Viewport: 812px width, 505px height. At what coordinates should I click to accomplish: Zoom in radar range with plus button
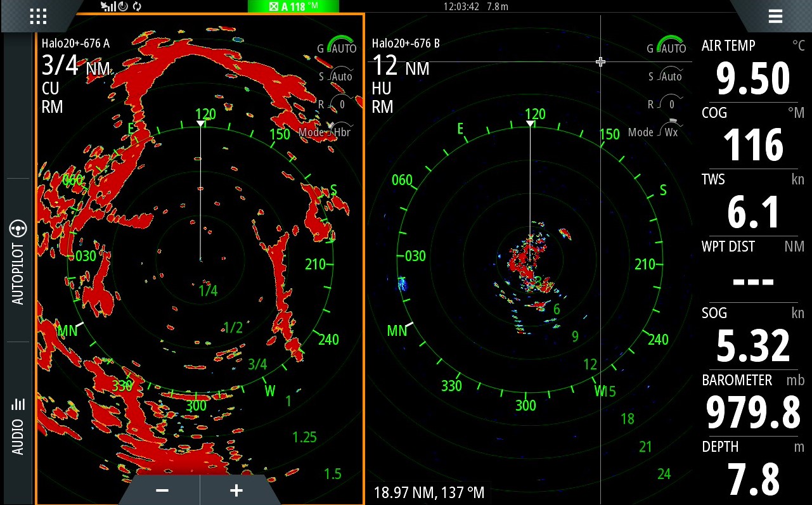(x=236, y=490)
